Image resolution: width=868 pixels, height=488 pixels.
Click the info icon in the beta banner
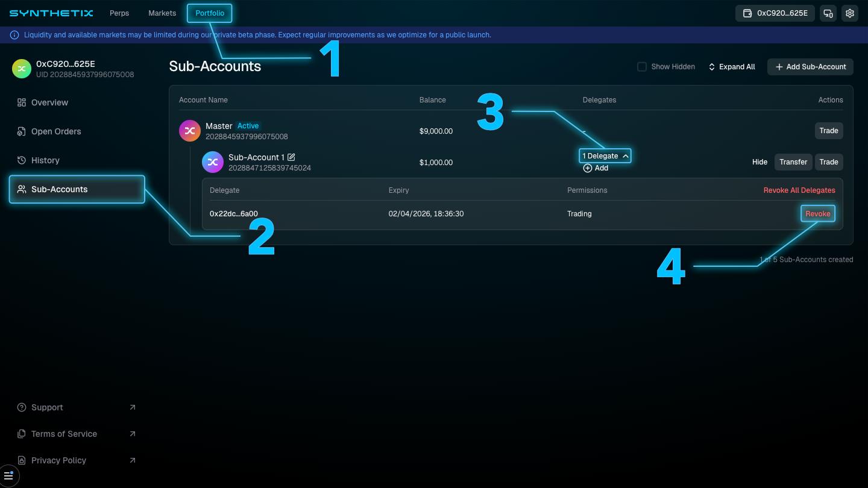pos(14,35)
